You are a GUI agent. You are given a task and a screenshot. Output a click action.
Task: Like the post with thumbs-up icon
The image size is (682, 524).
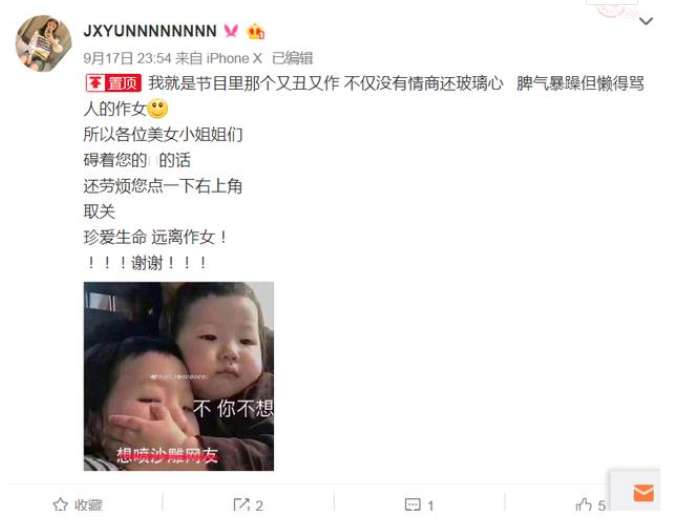coord(583,505)
